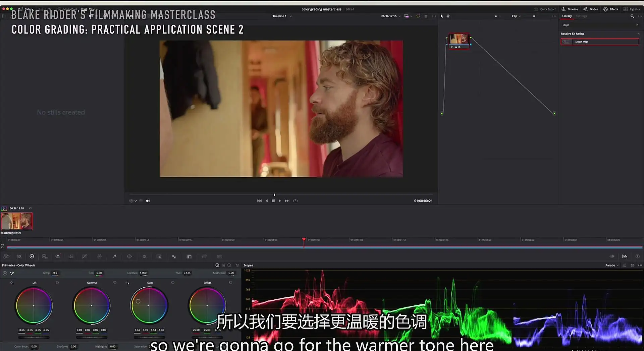The width and height of the screenshot is (644, 351).
Task: Toggle loop playback in viewer
Action: tap(295, 201)
